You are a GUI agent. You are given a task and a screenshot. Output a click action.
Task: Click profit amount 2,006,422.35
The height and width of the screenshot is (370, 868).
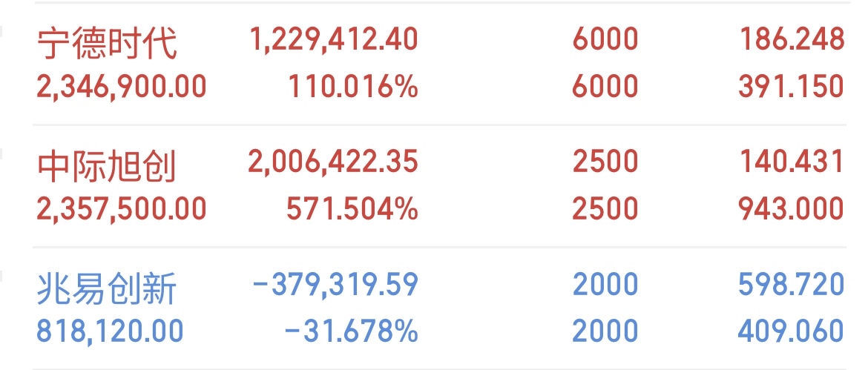pos(332,162)
